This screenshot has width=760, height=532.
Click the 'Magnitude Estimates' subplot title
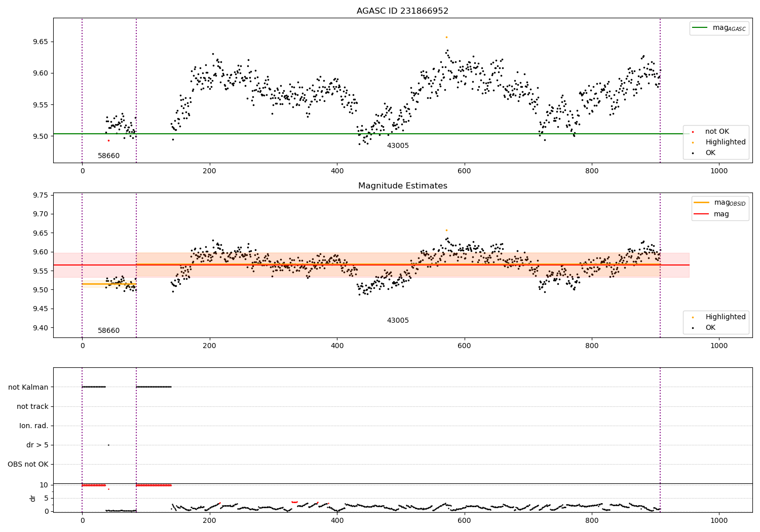pos(402,186)
